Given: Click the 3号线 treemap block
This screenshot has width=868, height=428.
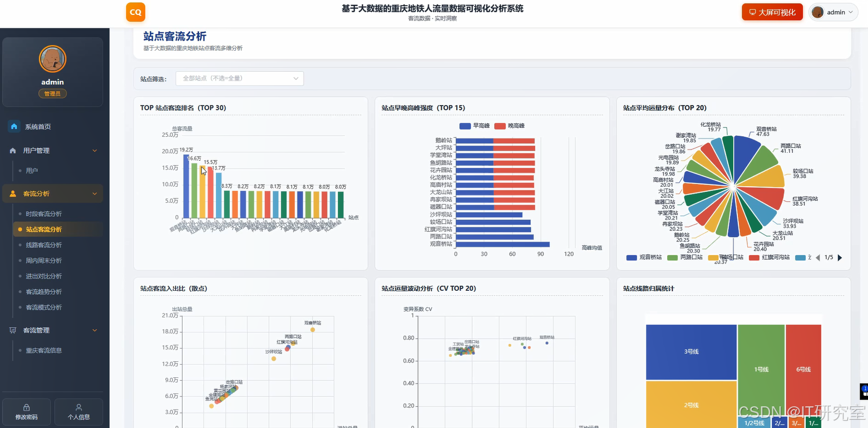Looking at the screenshot, I should [692, 352].
